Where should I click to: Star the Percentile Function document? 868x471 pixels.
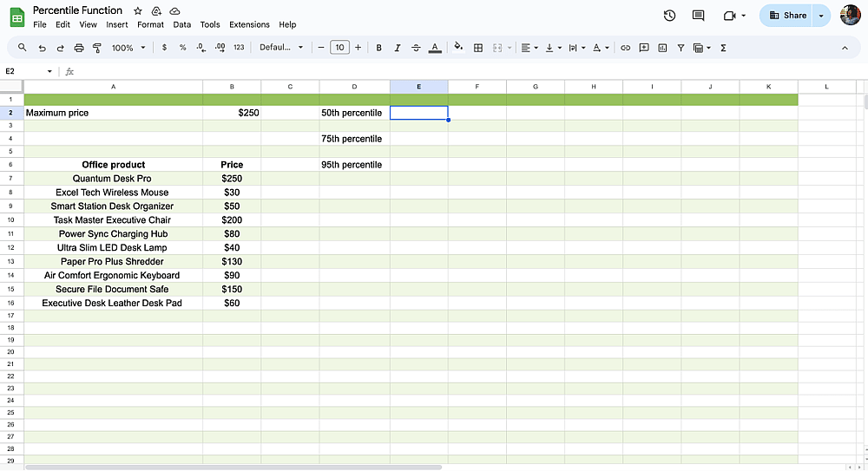click(x=138, y=10)
